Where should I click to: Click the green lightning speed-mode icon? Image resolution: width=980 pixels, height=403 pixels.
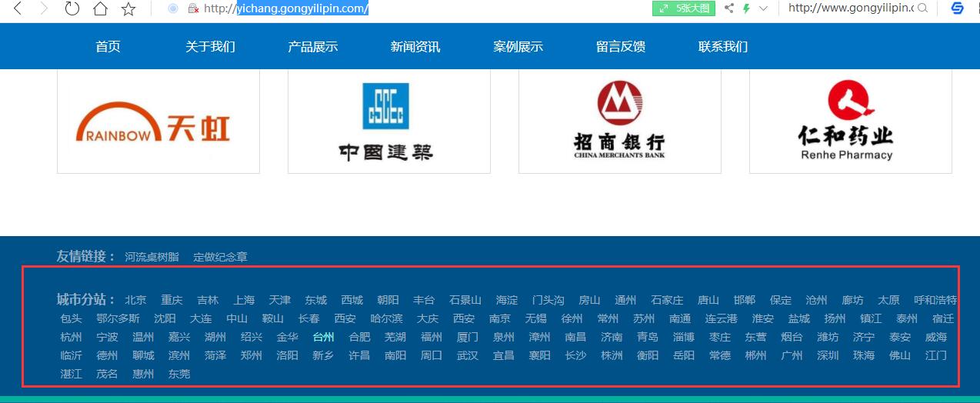(746, 8)
